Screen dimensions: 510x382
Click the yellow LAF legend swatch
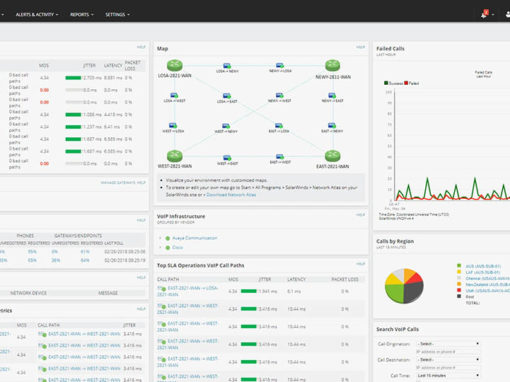click(x=459, y=272)
